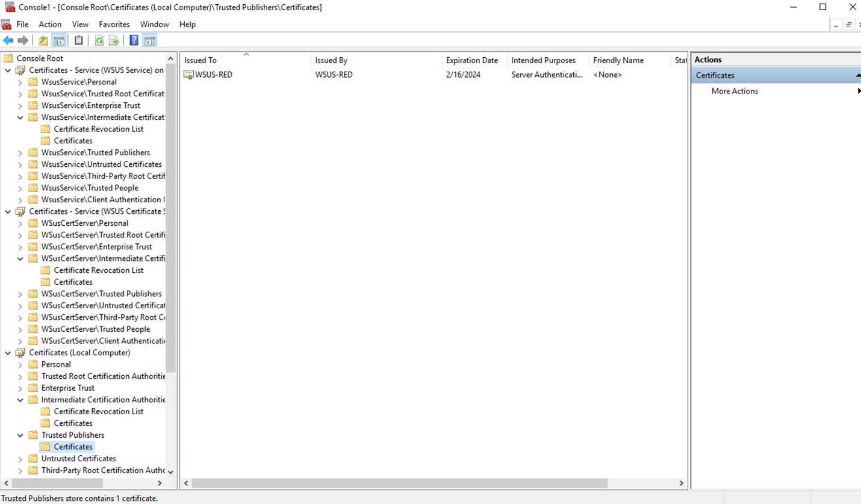
Task: Click the Local Computer Personal folder icon
Action: click(33, 364)
